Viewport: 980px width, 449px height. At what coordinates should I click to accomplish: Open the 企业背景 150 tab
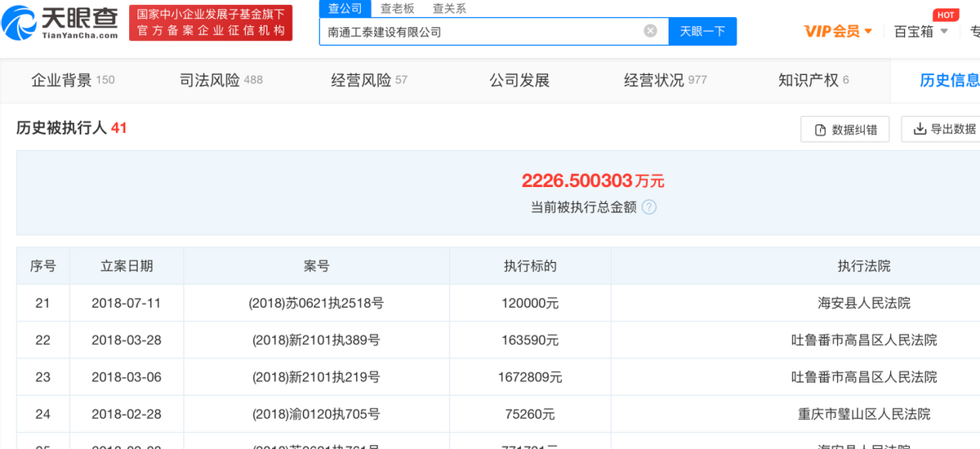[73, 80]
